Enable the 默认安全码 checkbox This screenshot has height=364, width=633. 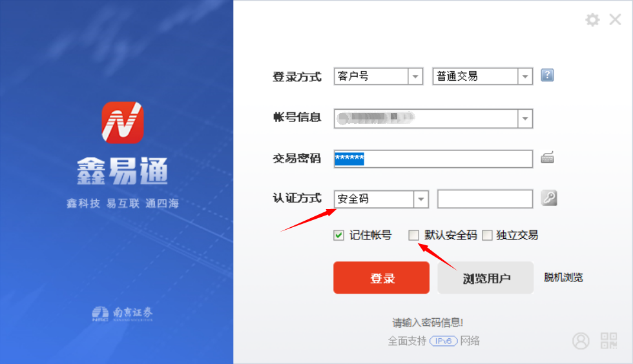(x=414, y=236)
